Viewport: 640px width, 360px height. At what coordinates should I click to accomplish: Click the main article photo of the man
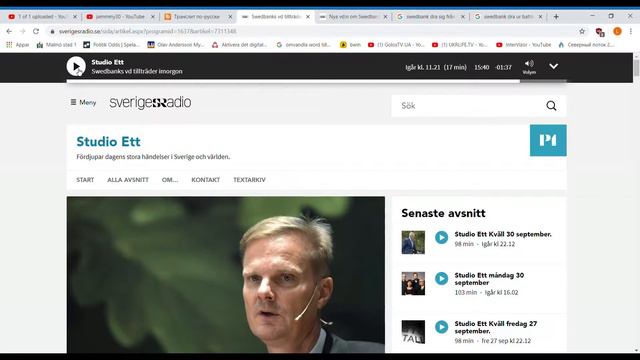pyautogui.click(x=226, y=275)
